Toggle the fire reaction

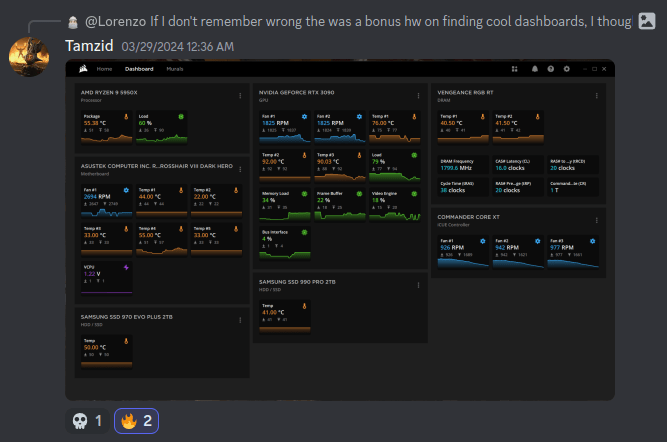tap(137, 421)
